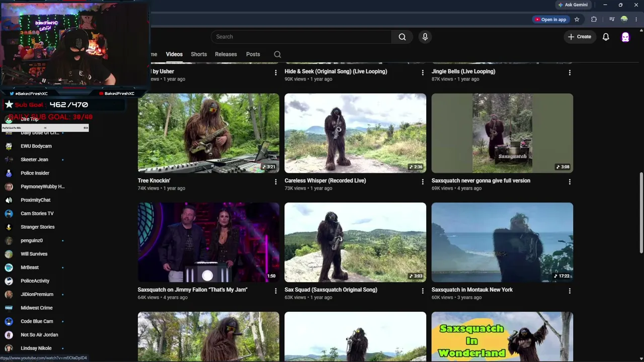Play the 3:03 Sax Squad thumbnail
Screen dimensions: 644x362
point(355,242)
